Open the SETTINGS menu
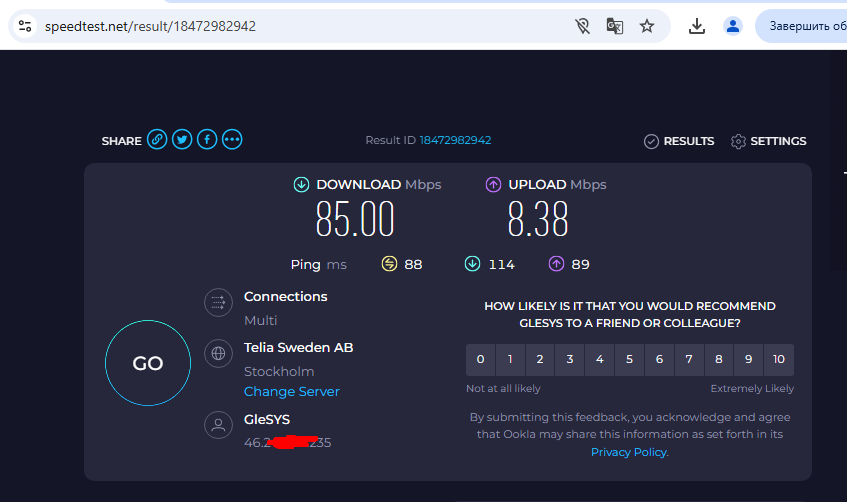The width and height of the screenshot is (847, 502). tap(768, 141)
